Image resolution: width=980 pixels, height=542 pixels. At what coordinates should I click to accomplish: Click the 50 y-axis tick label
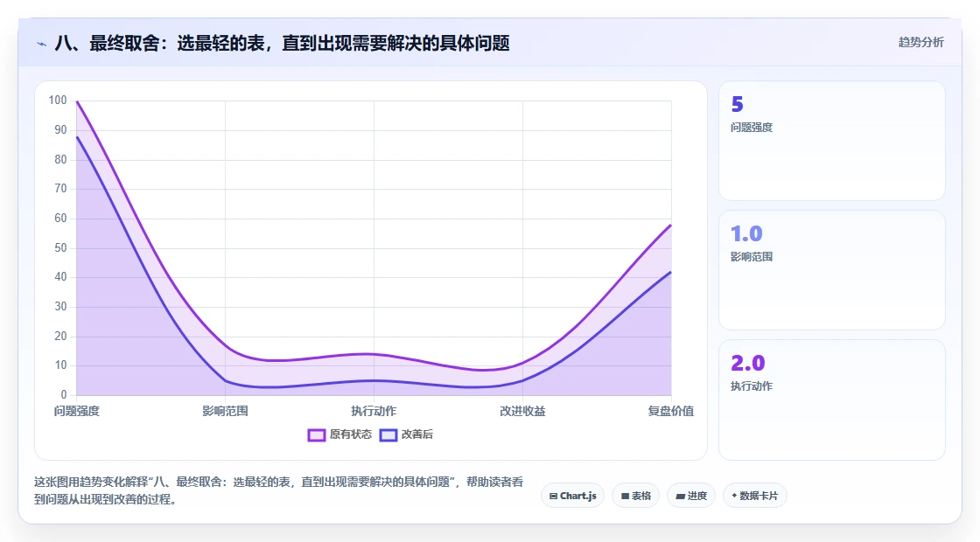(x=60, y=248)
